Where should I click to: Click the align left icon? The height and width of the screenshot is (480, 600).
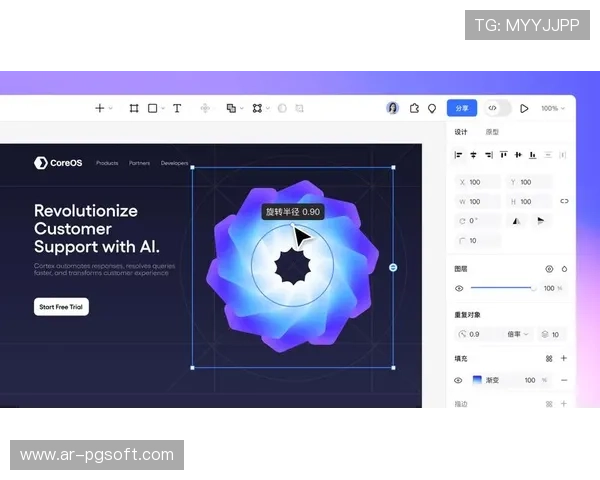coord(459,155)
